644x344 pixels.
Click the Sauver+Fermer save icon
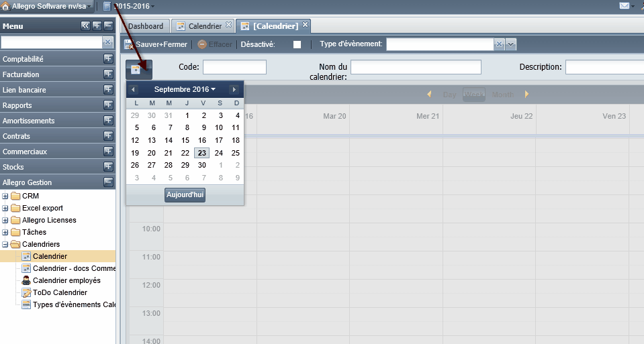128,44
